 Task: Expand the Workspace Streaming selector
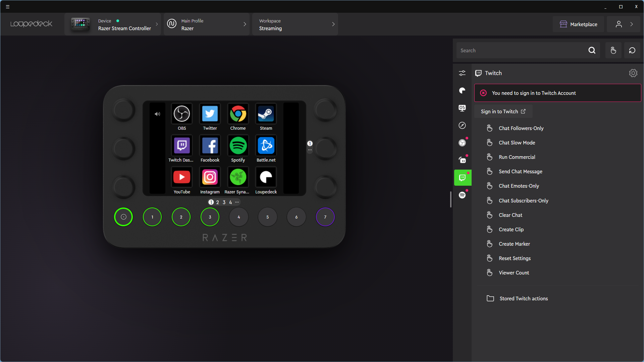click(295, 24)
